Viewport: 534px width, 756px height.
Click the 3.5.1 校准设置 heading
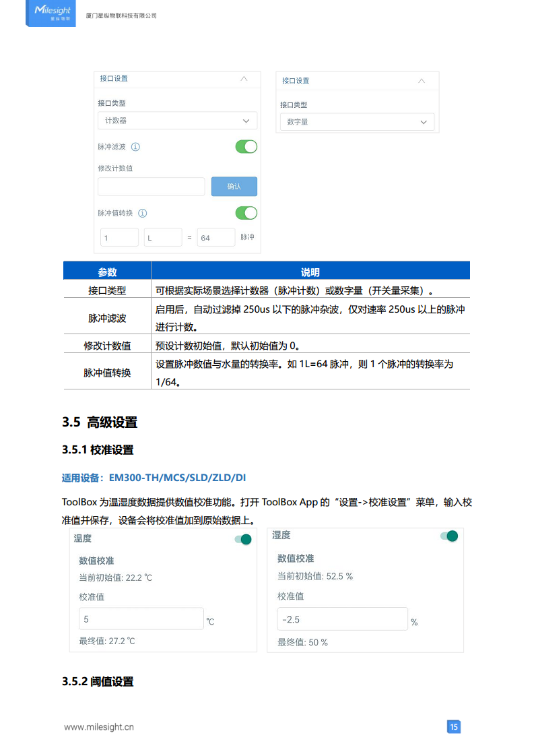click(98, 450)
